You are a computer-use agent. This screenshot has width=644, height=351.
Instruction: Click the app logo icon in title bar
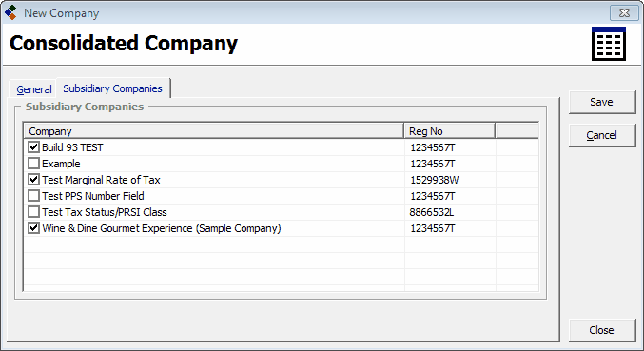(10, 12)
